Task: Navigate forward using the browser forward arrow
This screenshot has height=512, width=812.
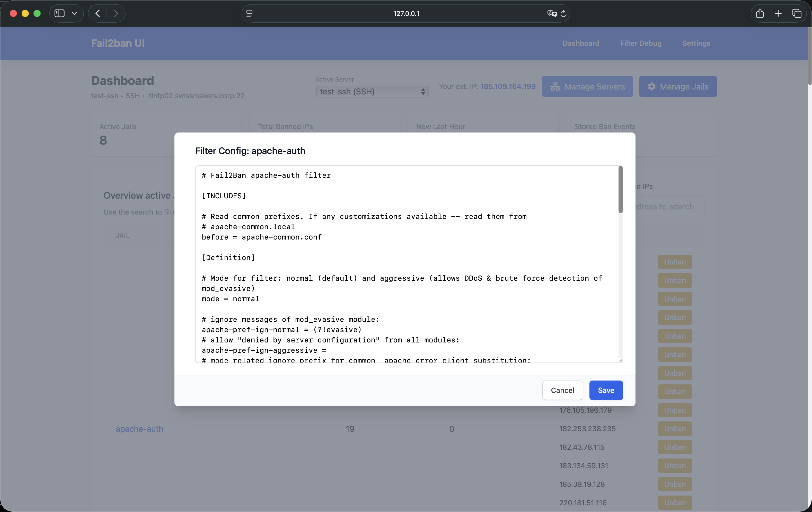Action: coord(116,13)
